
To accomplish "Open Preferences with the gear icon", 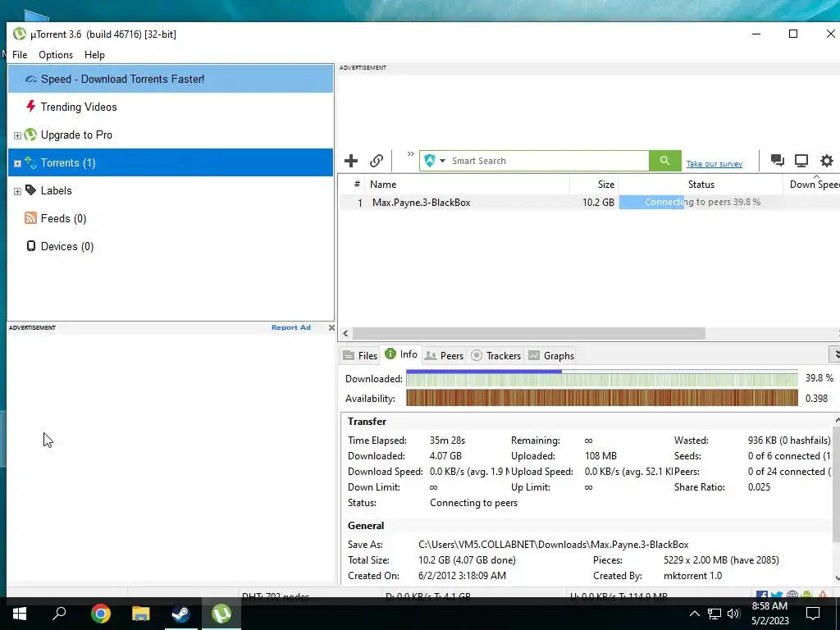I will coord(827,160).
